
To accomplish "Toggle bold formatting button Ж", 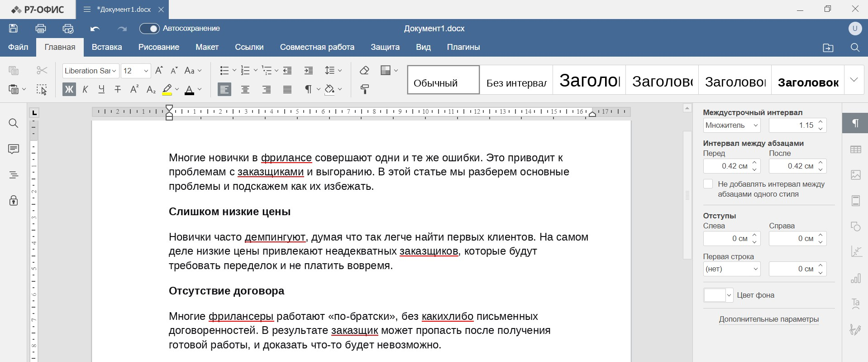I will (69, 90).
